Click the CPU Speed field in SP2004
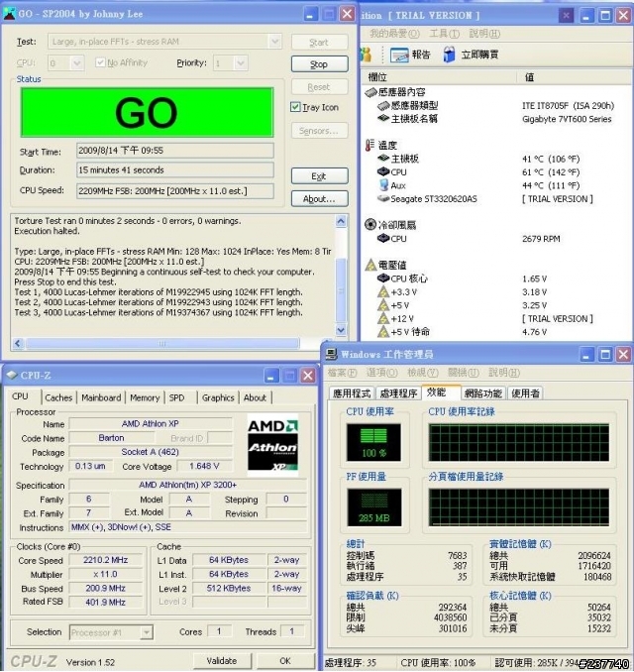The height and width of the screenshot is (672, 634). click(x=174, y=190)
